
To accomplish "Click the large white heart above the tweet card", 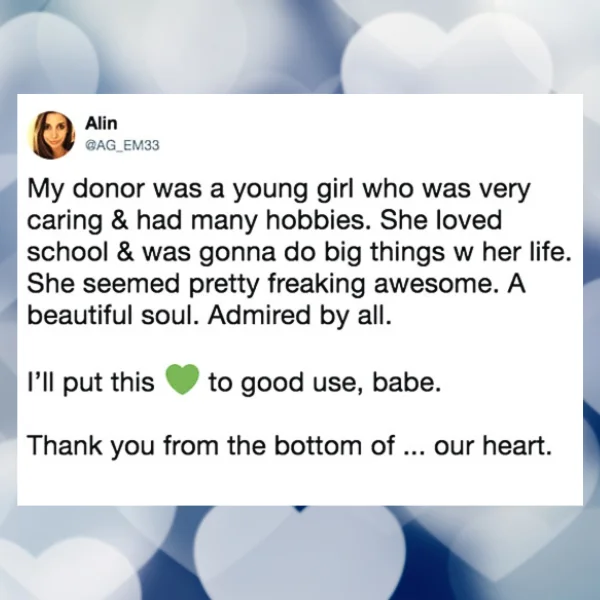I will click(x=446, y=54).
